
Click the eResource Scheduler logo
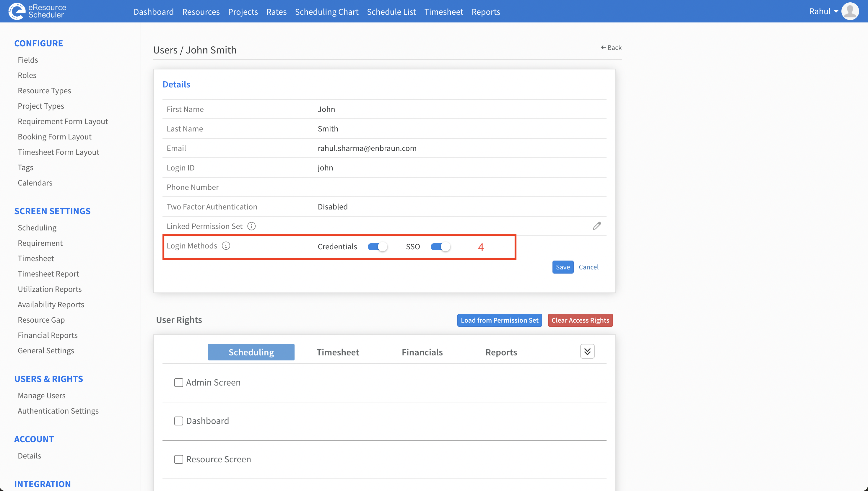tap(38, 11)
